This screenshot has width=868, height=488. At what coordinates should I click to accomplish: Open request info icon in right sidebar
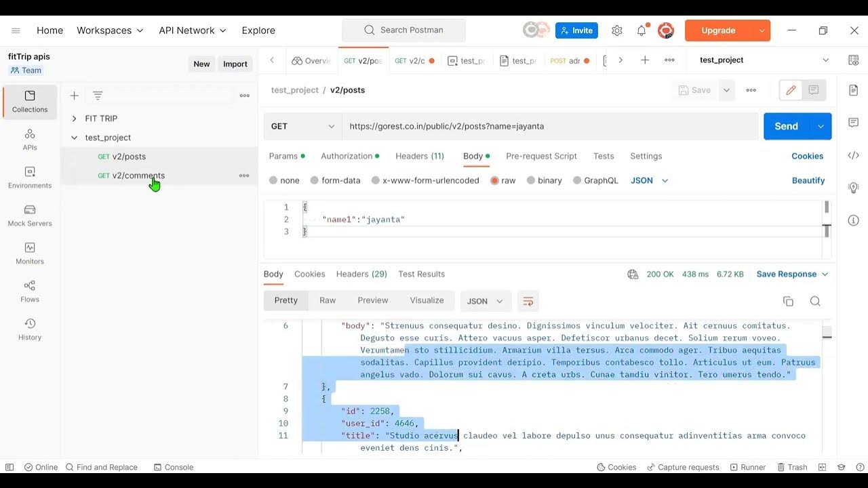853,220
